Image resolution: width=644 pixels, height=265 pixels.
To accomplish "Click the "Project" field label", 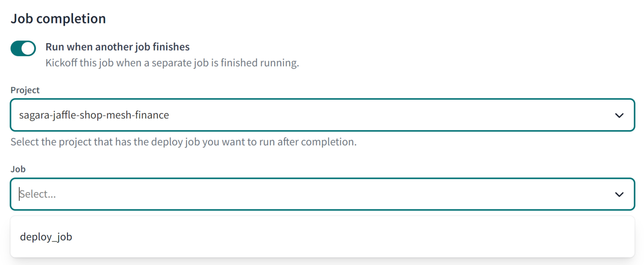I will (25, 90).
